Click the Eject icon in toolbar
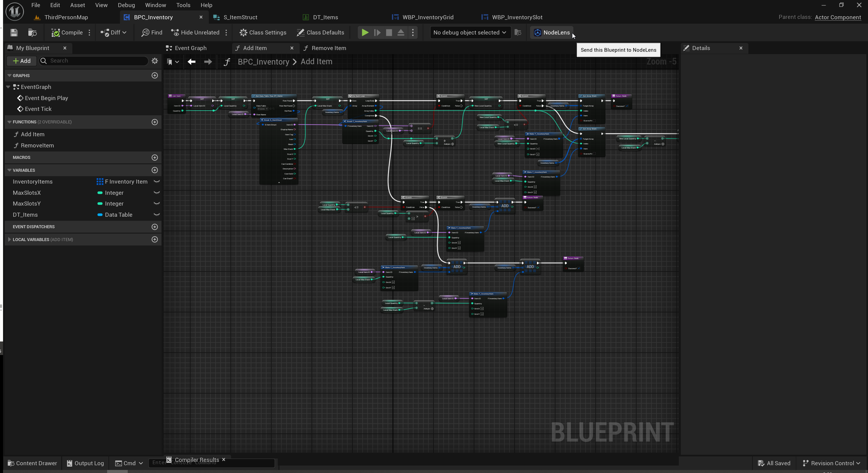This screenshot has height=473, width=868. [401, 32]
